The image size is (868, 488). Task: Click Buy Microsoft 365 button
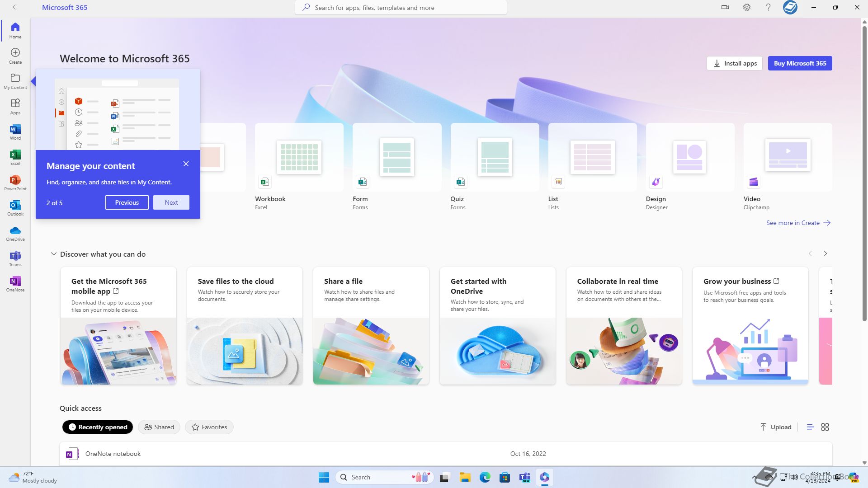[x=800, y=63]
